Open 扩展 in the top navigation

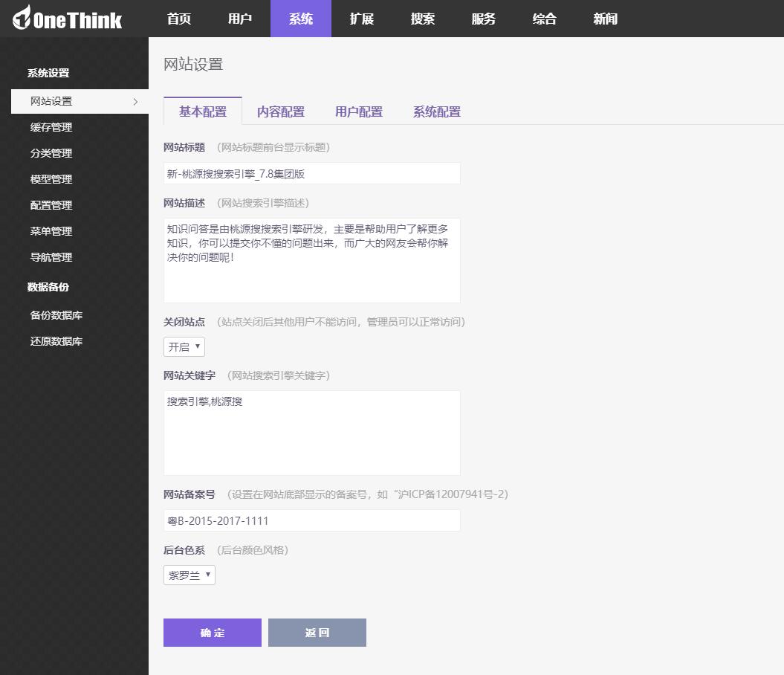point(361,19)
